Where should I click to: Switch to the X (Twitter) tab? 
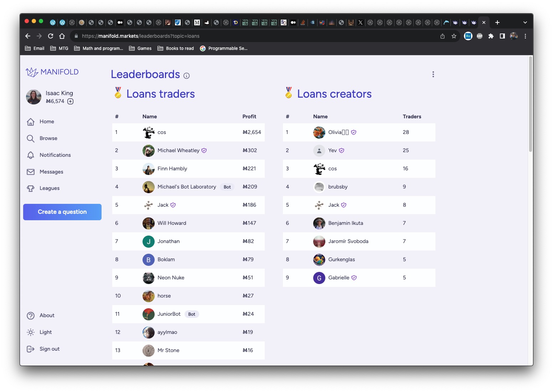[x=361, y=22]
